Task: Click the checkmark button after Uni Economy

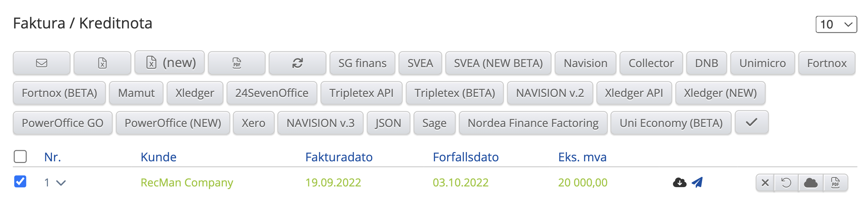Action: [752, 123]
